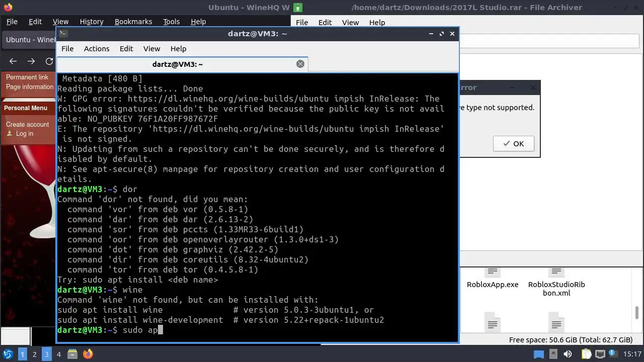Image resolution: width=644 pixels, height=362 pixels.
Task: Click the Personal Menu sidebar heading
Action: pyautogui.click(x=26, y=108)
